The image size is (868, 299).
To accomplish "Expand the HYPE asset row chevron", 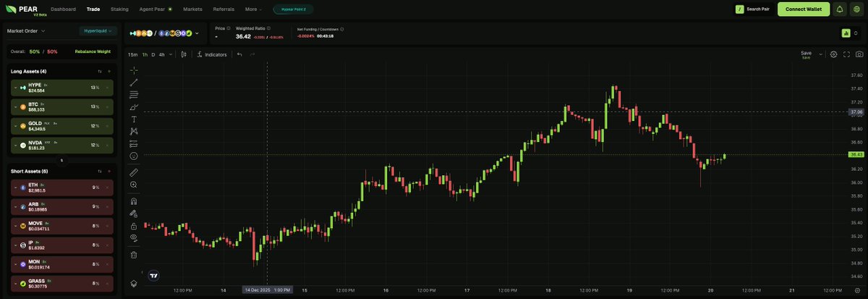I will pos(15,88).
